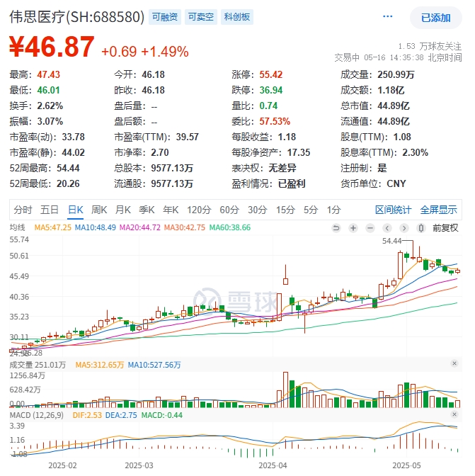The width and height of the screenshot is (475, 476).
Task: Click the 54.44 high price marker
Action: 391,241
